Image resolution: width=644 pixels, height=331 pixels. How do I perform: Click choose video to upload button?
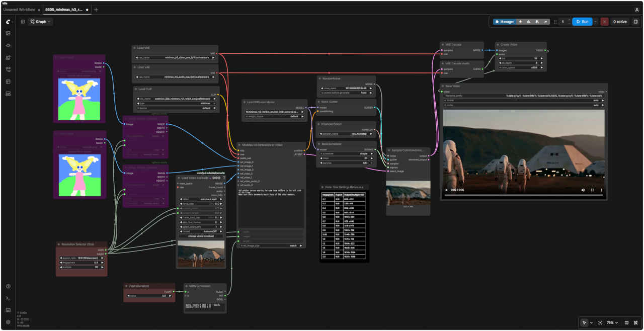201,236
